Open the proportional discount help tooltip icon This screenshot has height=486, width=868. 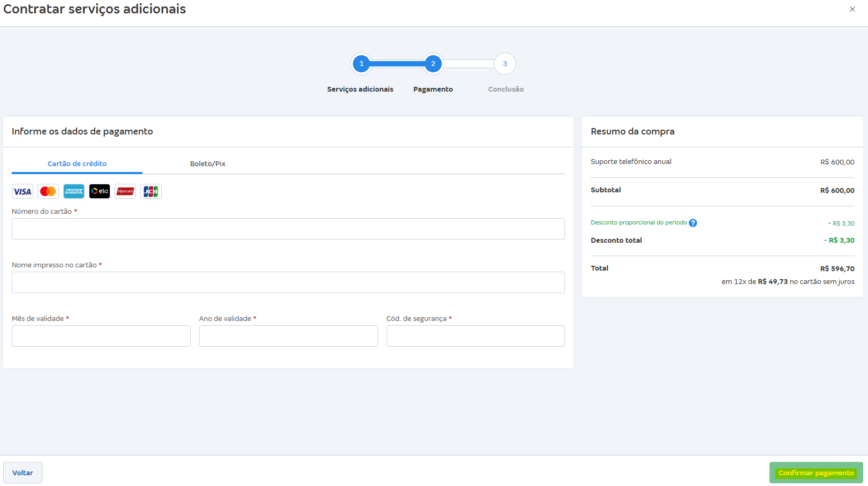coord(693,223)
